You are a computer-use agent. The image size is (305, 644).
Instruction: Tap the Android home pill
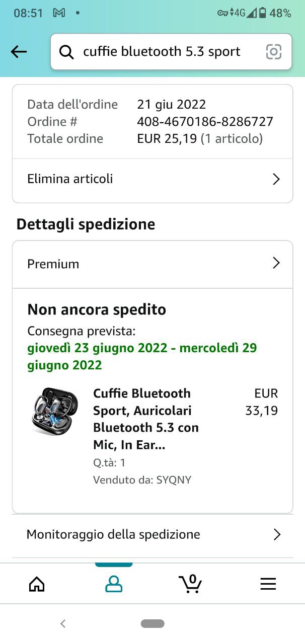click(152, 624)
